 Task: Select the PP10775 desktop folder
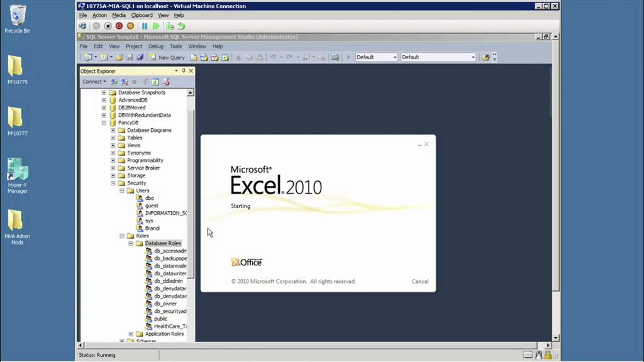coord(17,70)
